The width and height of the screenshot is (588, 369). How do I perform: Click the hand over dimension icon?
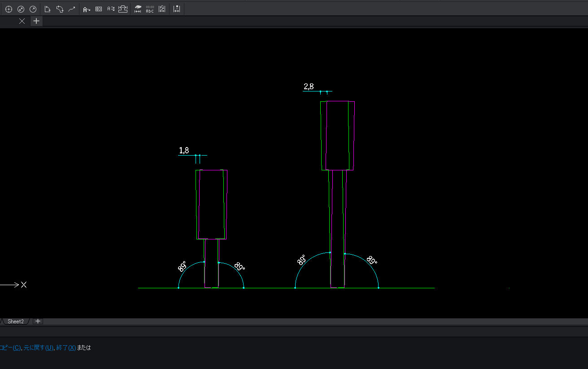(138, 9)
